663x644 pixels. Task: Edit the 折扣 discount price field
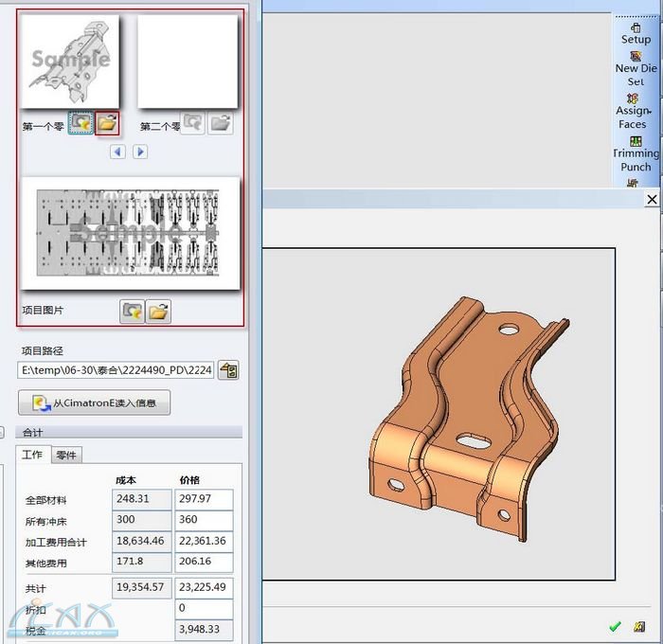tap(204, 608)
